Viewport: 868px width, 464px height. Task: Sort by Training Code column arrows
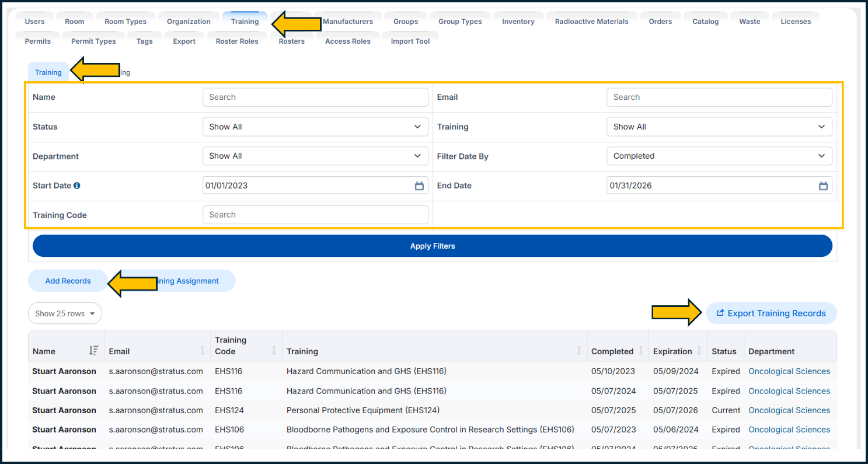point(274,351)
